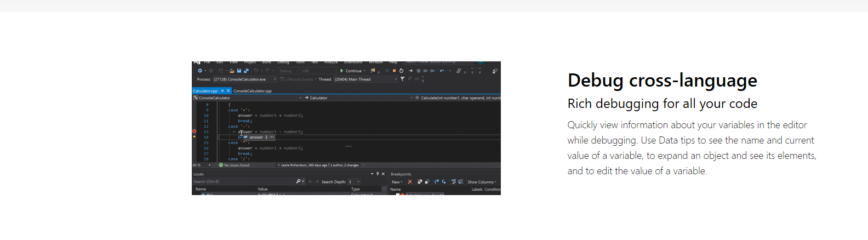
Task: Close the Locals panel
Action: pyautogui.click(x=383, y=174)
